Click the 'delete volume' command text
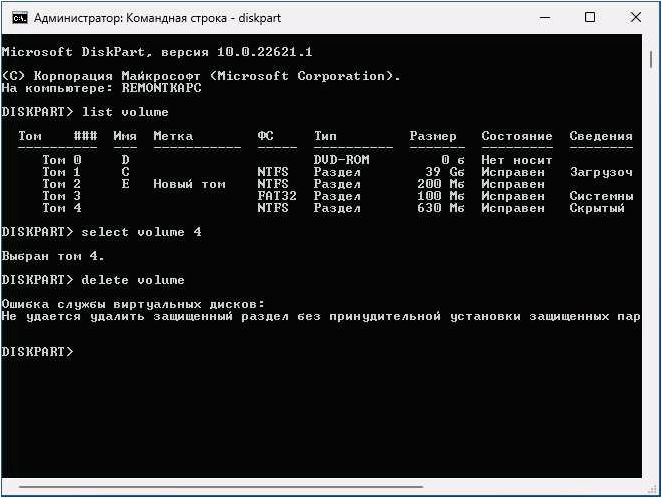Viewport: 662px width, 498px height. 133,280
